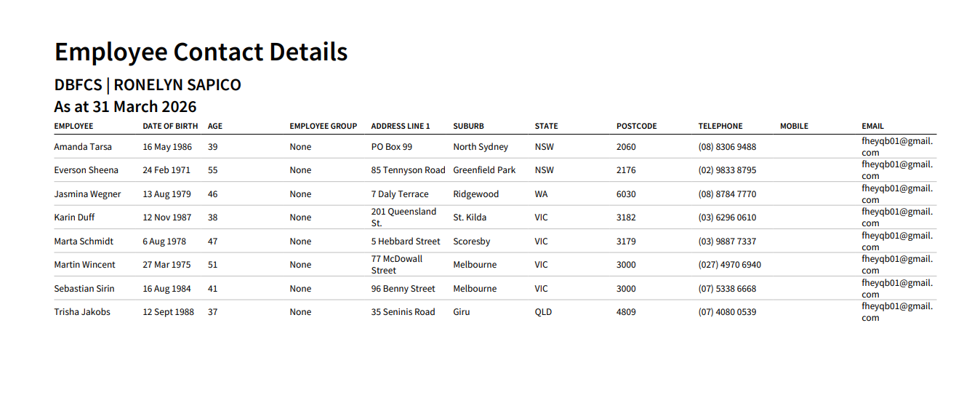Click the POSTCODE column header
The width and height of the screenshot is (980, 419).
point(636,126)
